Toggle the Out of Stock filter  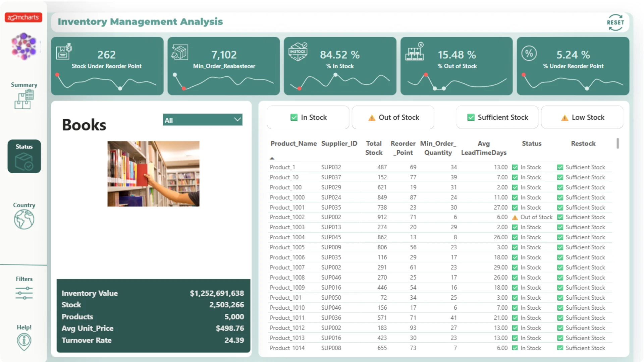click(x=393, y=117)
